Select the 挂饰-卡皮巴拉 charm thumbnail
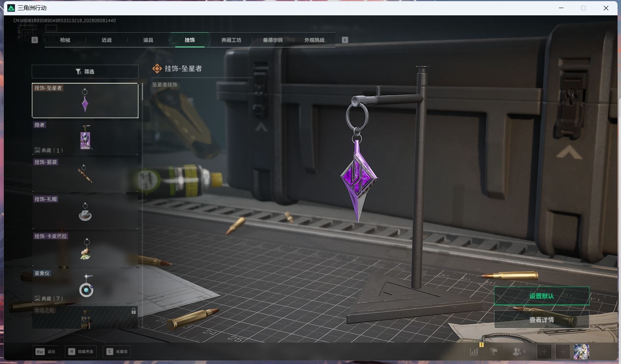621x364 pixels. (x=85, y=249)
